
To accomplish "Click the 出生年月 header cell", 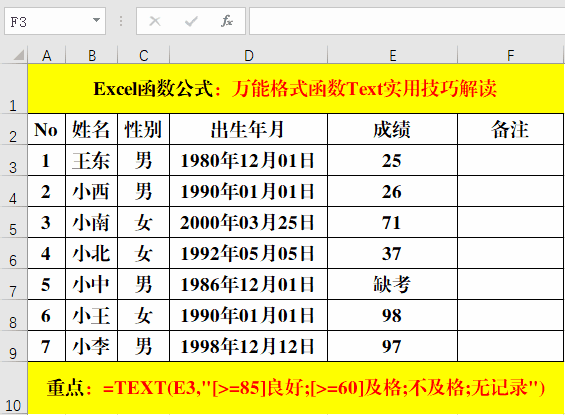I will [x=248, y=129].
